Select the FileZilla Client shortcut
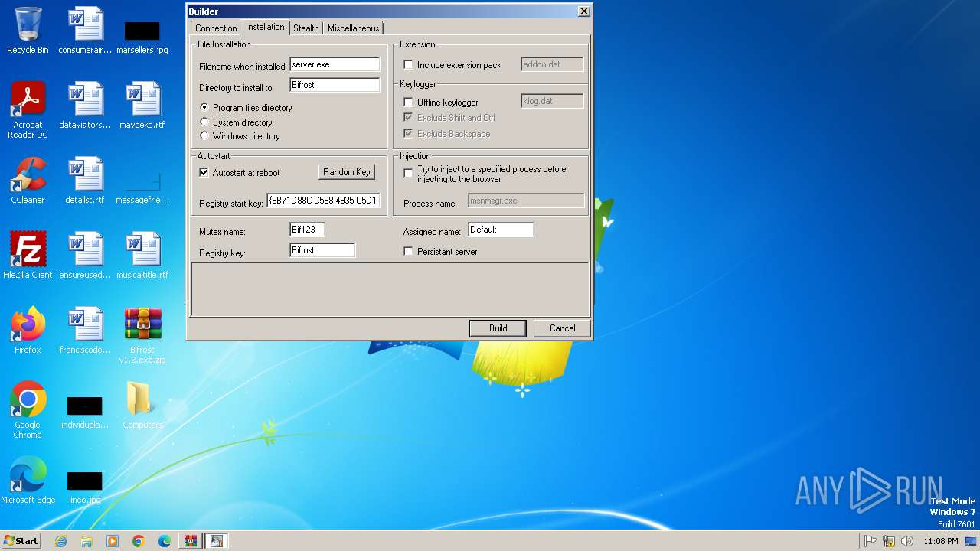 28,256
